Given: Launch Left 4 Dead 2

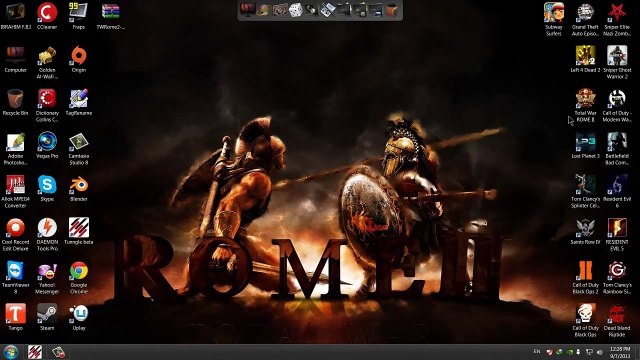Looking at the screenshot, I should coord(585,59).
